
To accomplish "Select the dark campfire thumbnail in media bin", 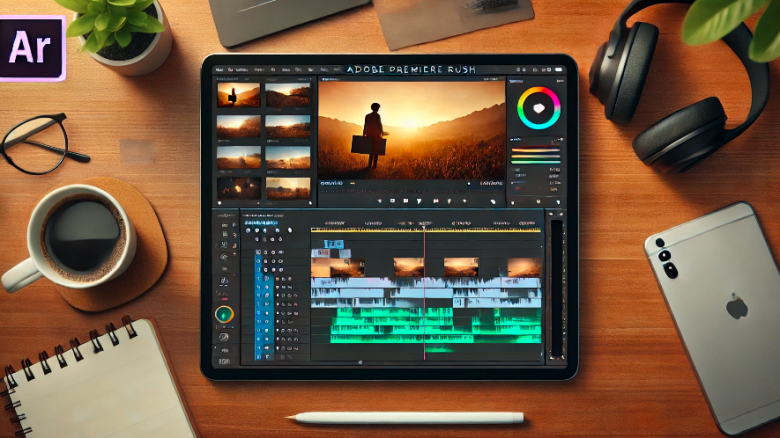I will [239, 188].
